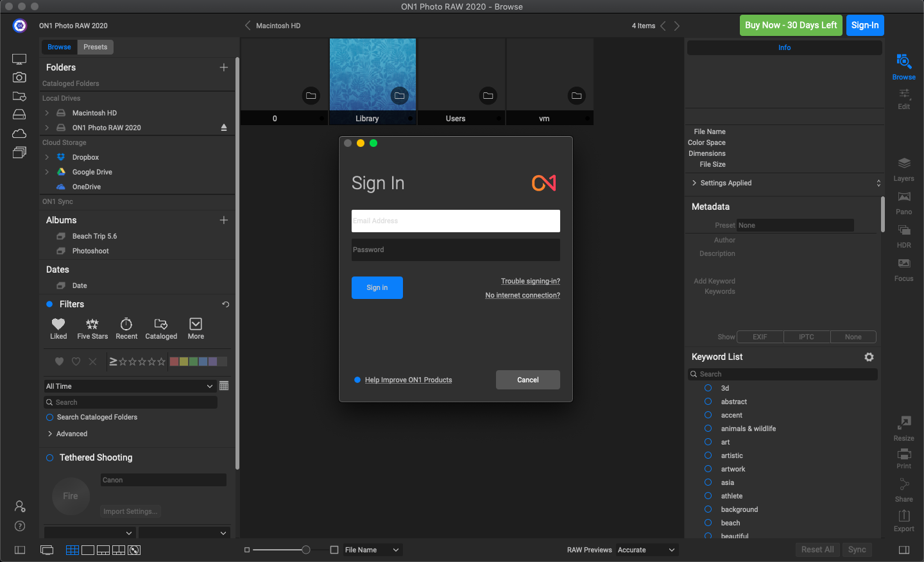Toggle the abstract keyword circle
Viewport: 924px width, 562px height.
click(x=708, y=402)
